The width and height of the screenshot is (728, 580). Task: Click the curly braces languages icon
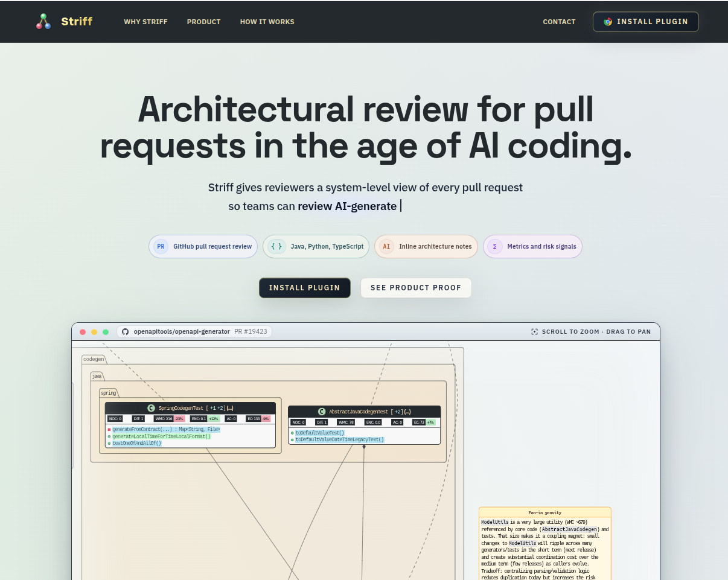tap(276, 246)
